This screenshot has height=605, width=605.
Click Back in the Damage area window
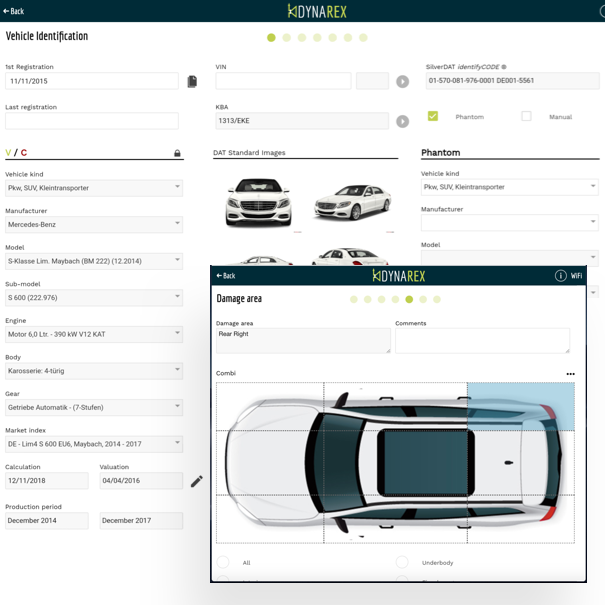coord(226,275)
